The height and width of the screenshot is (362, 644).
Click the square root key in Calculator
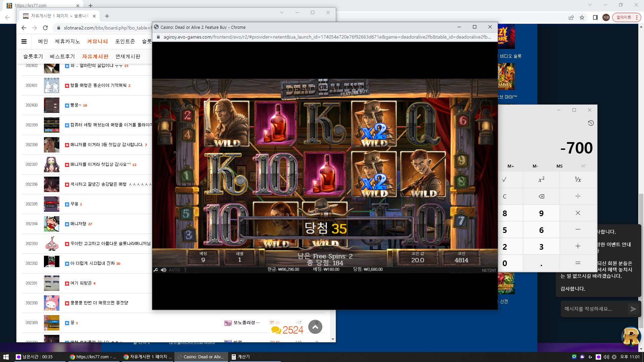click(504, 180)
